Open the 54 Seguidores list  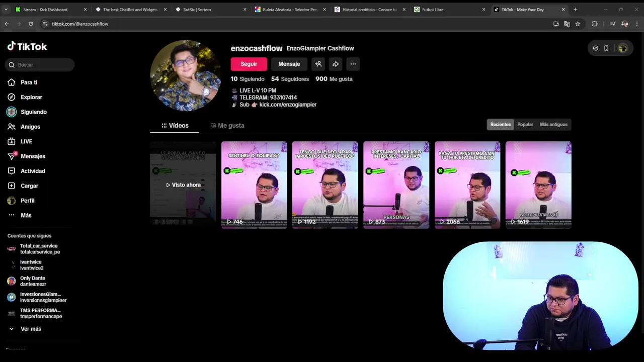click(290, 79)
